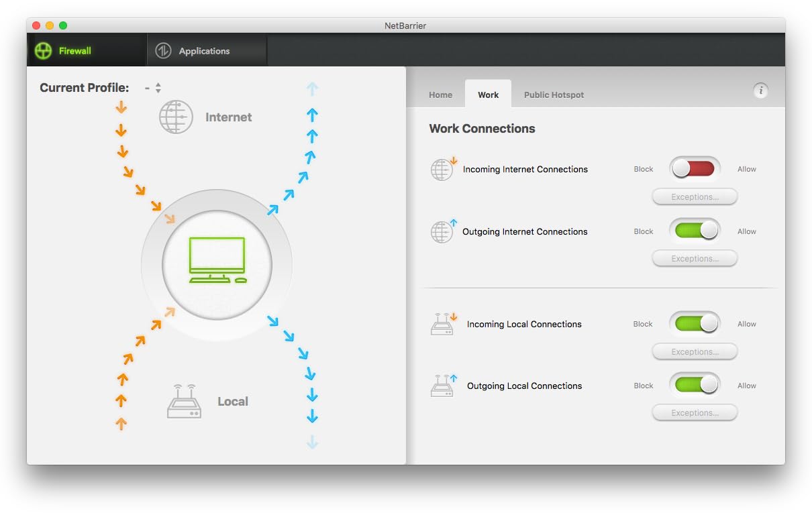This screenshot has width=812, height=515.
Task: Click the Applications arrows icon
Action: (x=163, y=50)
